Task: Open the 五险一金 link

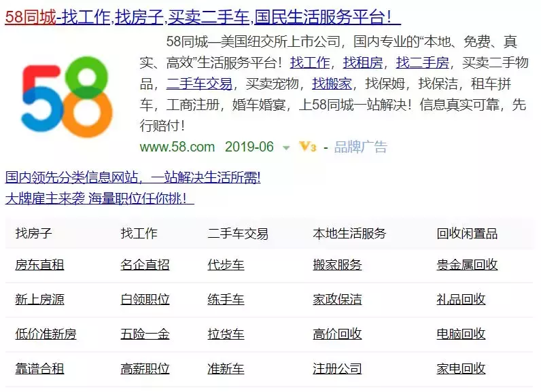Action: [145, 334]
